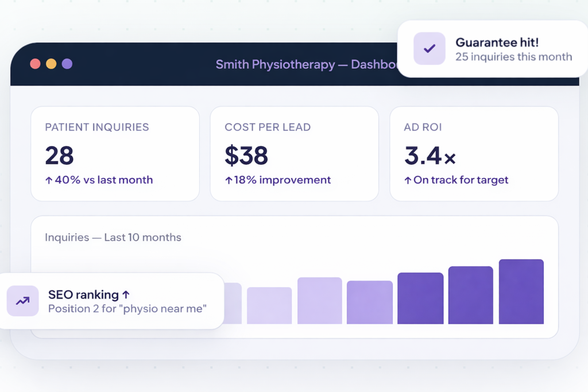Image resolution: width=588 pixels, height=392 pixels.
Task: Open the Ad ROI card
Action: click(474, 154)
